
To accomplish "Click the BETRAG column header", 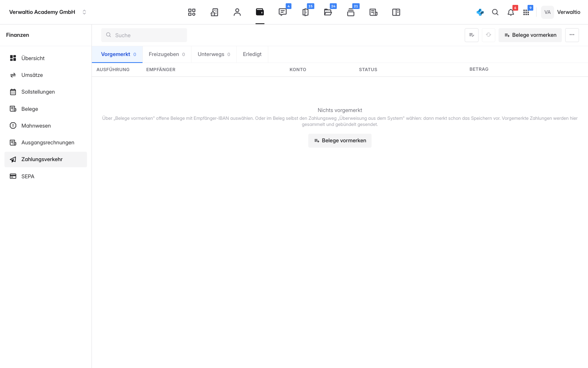I will tap(479, 70).
